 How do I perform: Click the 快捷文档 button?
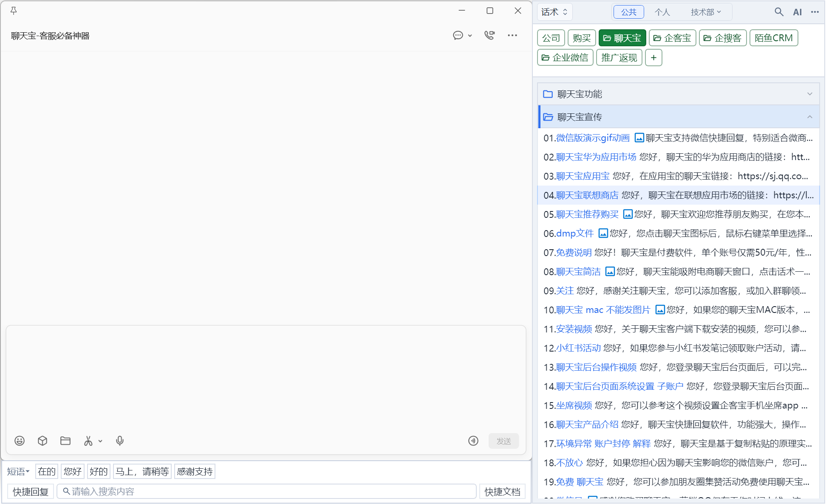502,492
